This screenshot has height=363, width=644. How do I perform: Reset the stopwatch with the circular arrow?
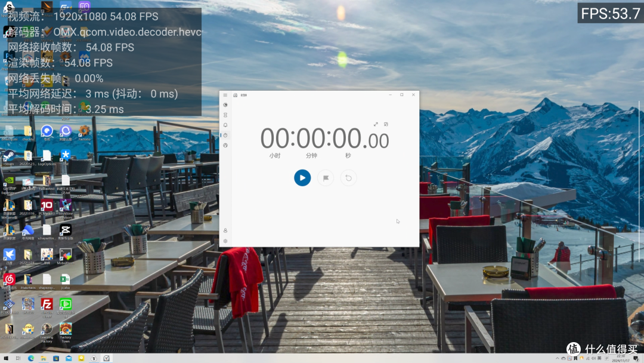348,178
